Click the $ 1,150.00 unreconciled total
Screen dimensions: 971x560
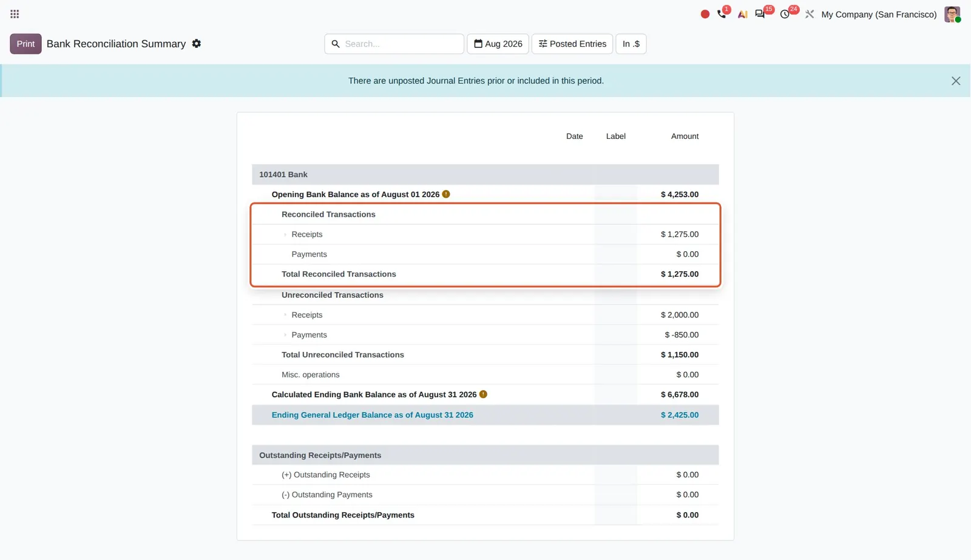680,355
